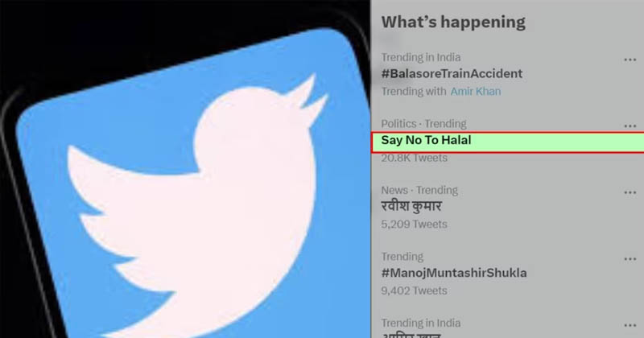This screenshot has height=338, width=644.
Task: Open more options for रवीश कुमार trend
Action: [x=630, y=192]
